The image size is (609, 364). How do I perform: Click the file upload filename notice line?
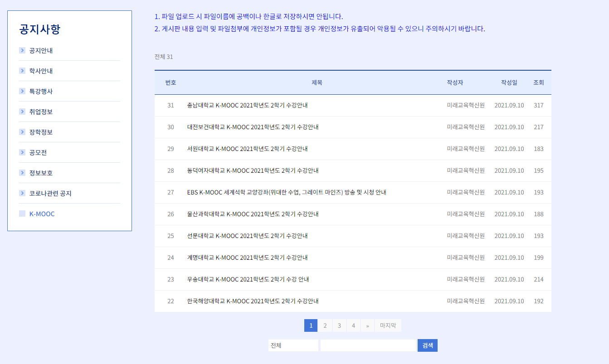coord(248,17)
